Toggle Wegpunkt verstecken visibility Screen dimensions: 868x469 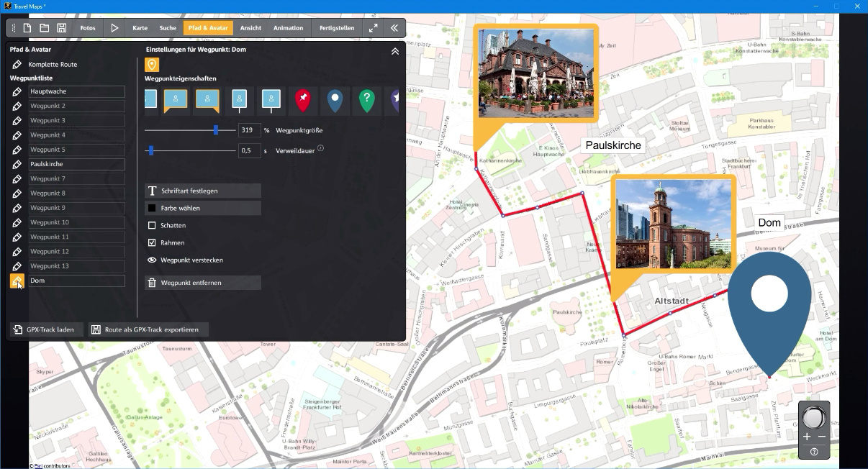(x=151, y=260)
